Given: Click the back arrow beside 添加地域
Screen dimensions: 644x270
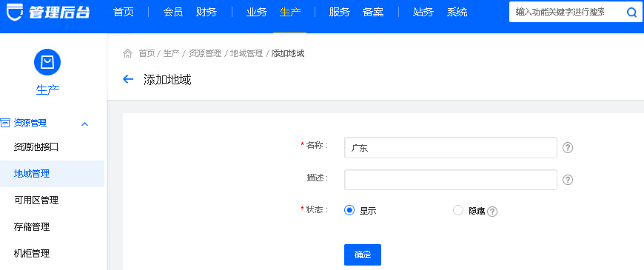Looking at the screenshot, I should click(128, 79).
